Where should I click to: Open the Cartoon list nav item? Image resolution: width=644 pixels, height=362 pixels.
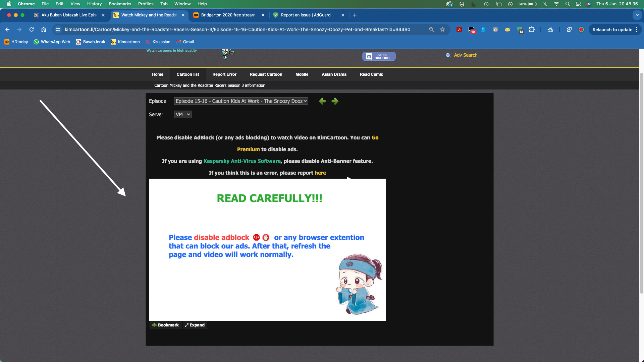[x=187, y=74]
